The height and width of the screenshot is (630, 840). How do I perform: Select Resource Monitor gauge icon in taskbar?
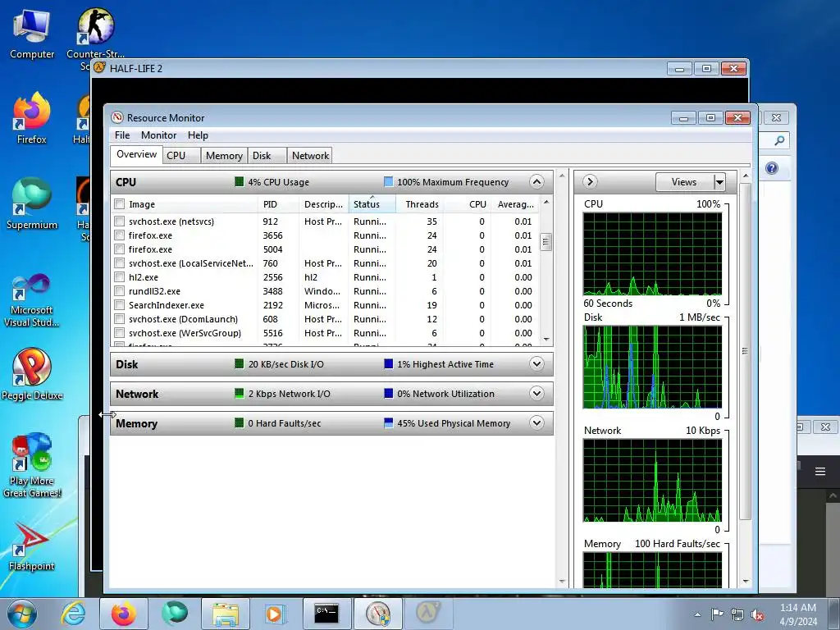pyautogui.click(x=377, y=614)
